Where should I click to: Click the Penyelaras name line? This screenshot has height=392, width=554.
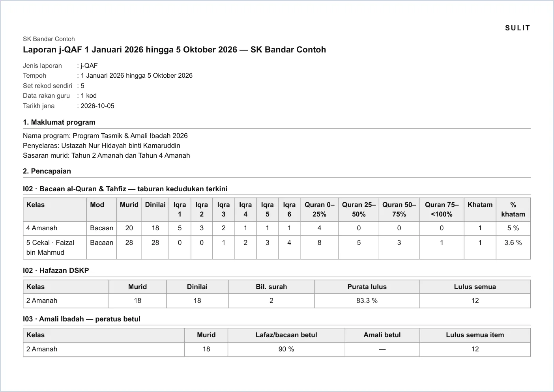101,146
